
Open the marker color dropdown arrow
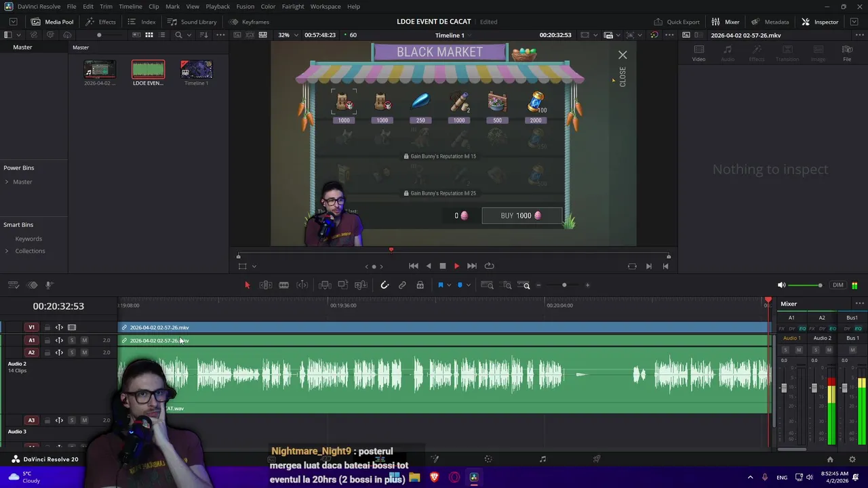(x=468, y=285)
